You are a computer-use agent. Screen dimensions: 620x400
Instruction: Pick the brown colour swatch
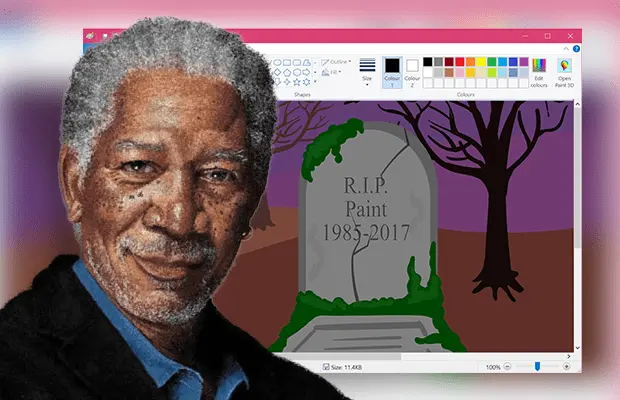449,73
